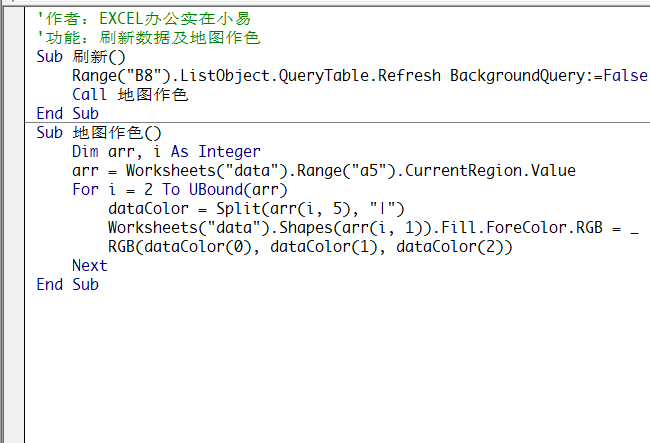Click the Next keyword line
The height and width of the screenshot is (443, 650).
(x=90, y=266)
